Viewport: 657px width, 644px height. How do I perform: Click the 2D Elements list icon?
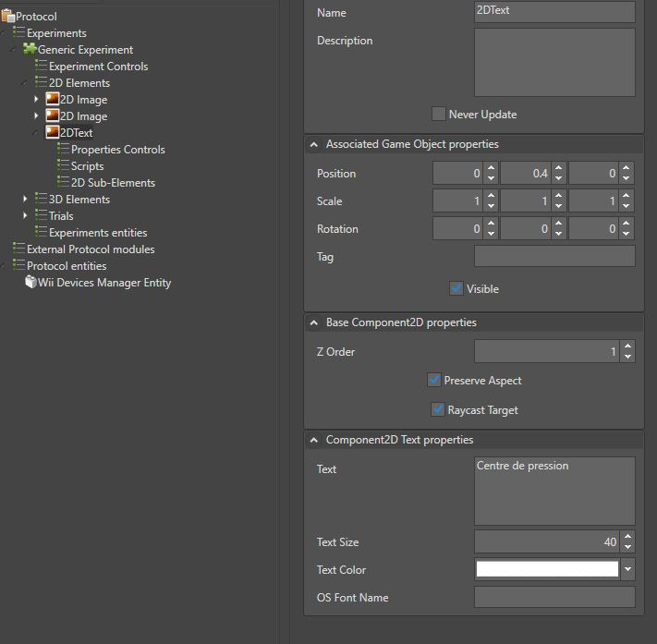[41, 82]
